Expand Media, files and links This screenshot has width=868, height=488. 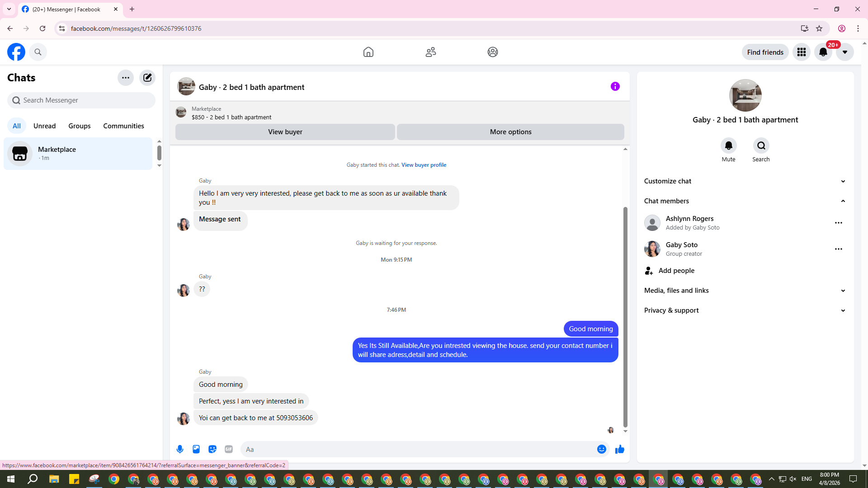(x=745, y=291)
